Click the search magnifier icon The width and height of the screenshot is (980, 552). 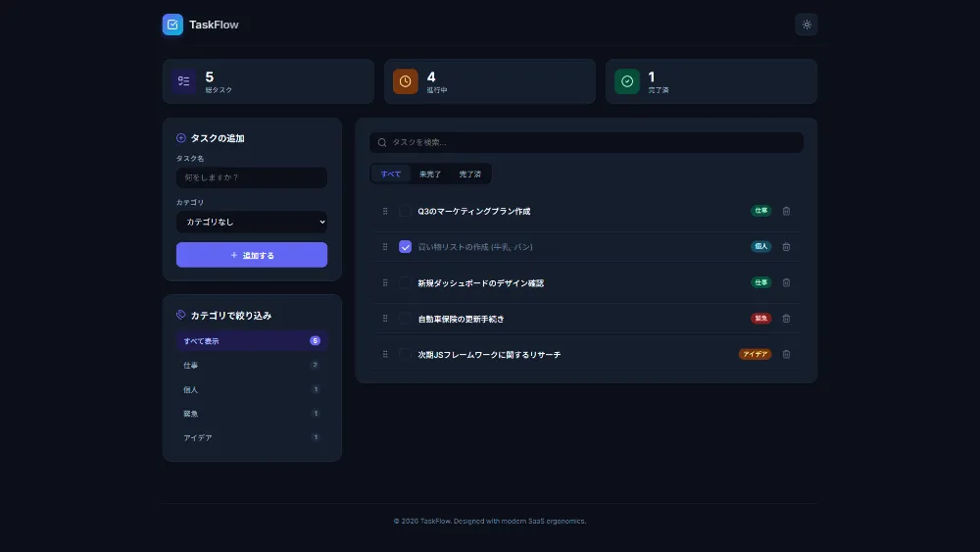[382, 142]
